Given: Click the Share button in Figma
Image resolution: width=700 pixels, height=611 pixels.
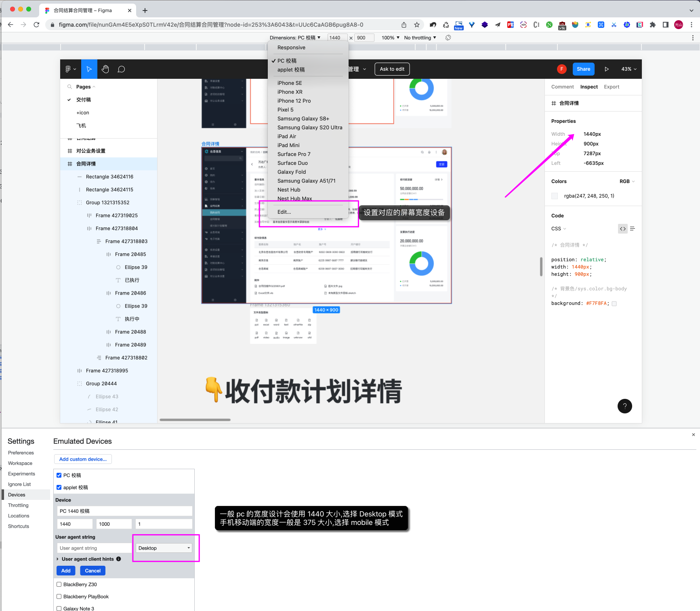Looking at the screenshot, I should click(x=583, y=69).
